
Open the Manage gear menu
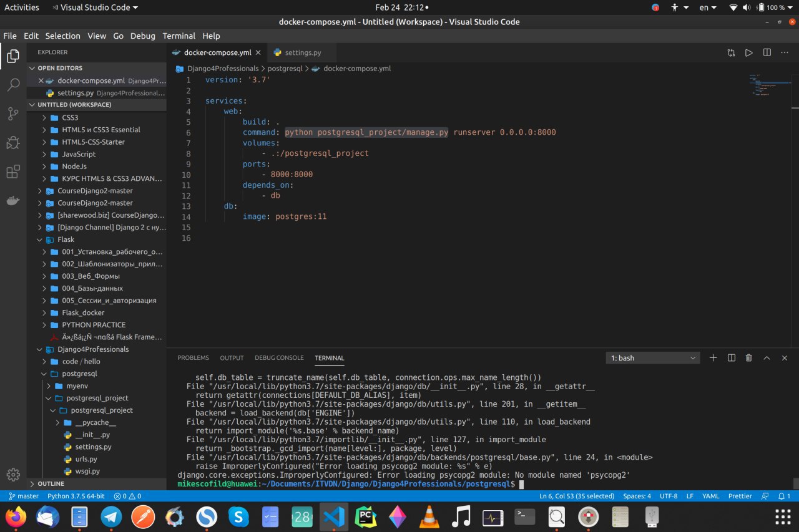tap(13, 475)
